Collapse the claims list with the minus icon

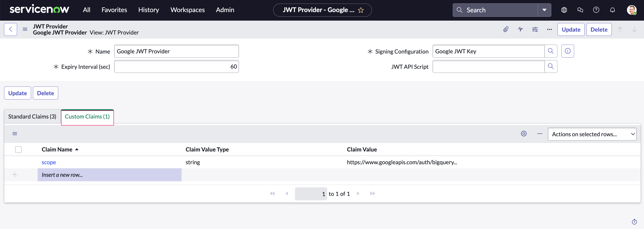click(539, 134)
